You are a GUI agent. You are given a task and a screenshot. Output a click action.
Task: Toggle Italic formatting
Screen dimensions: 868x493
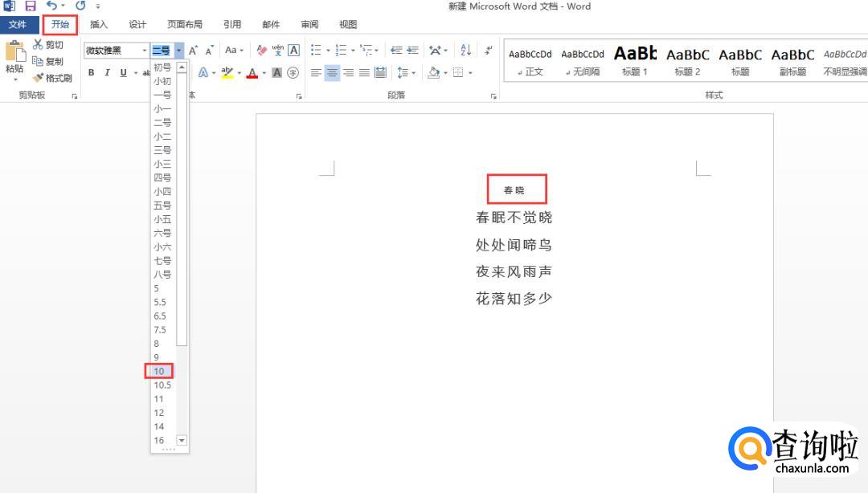[x=107, y=73]
